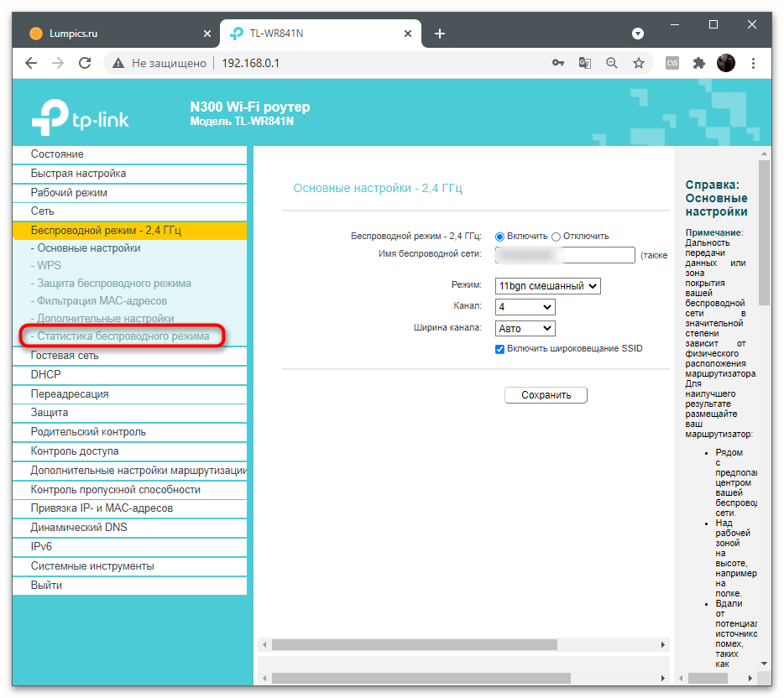The height and width of the screenshot is (698, 784).
Task: Open Гостевая сеть menu item
Action: (129, 356)
